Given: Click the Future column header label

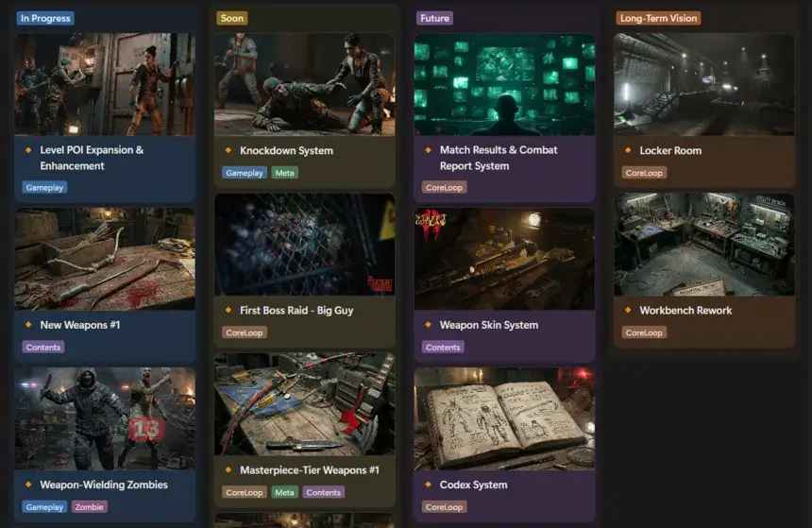Looking at the screenshot, I should pos(434,18).
